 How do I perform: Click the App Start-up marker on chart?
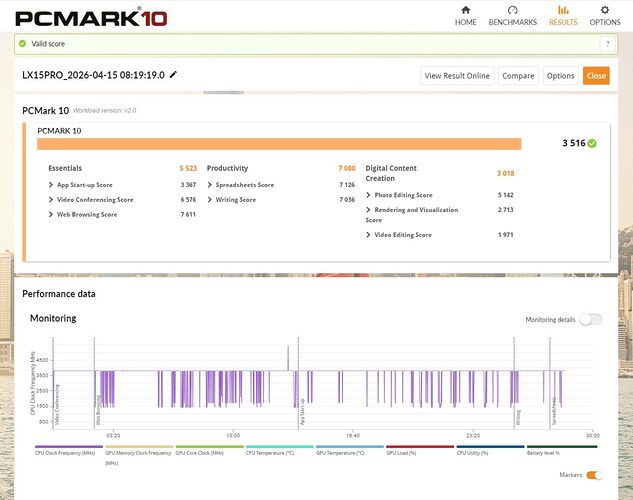302,411
